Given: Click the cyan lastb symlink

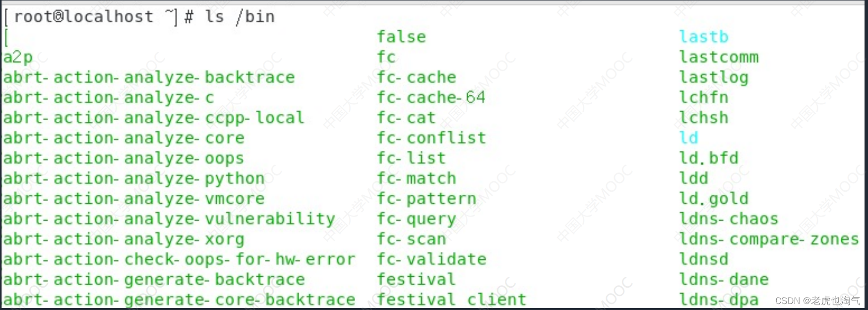Looking at the screenshot, I should coord(703,37).
